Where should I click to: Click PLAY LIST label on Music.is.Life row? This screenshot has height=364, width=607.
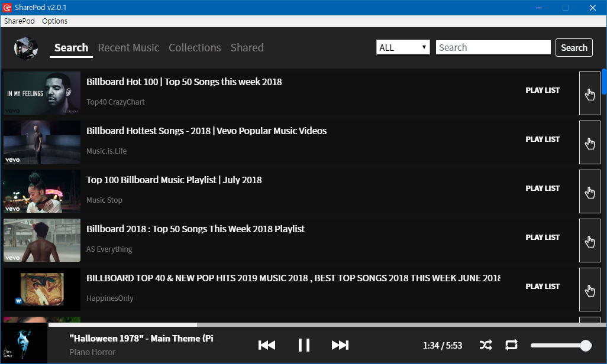pos(543,139)
